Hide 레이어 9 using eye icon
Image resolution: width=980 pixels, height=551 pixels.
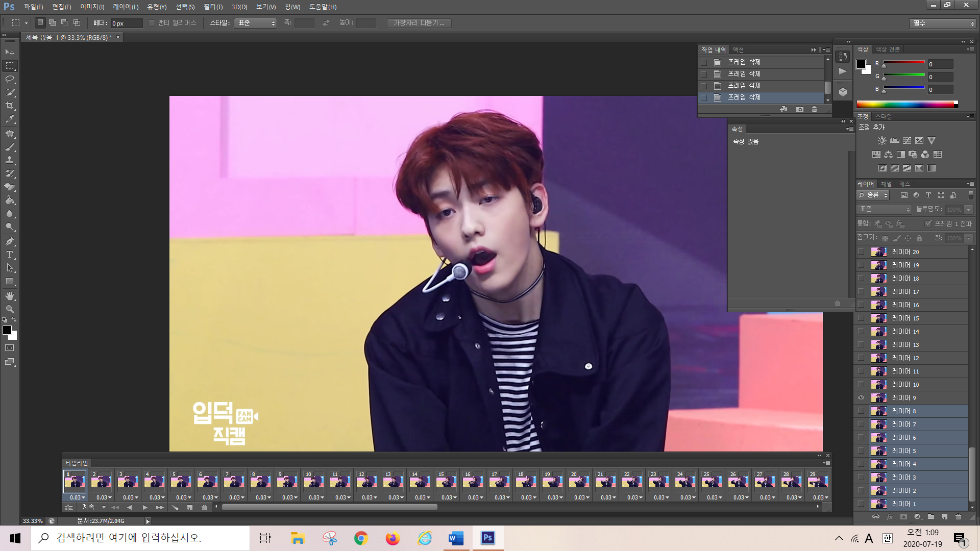[x=861, y=398]
